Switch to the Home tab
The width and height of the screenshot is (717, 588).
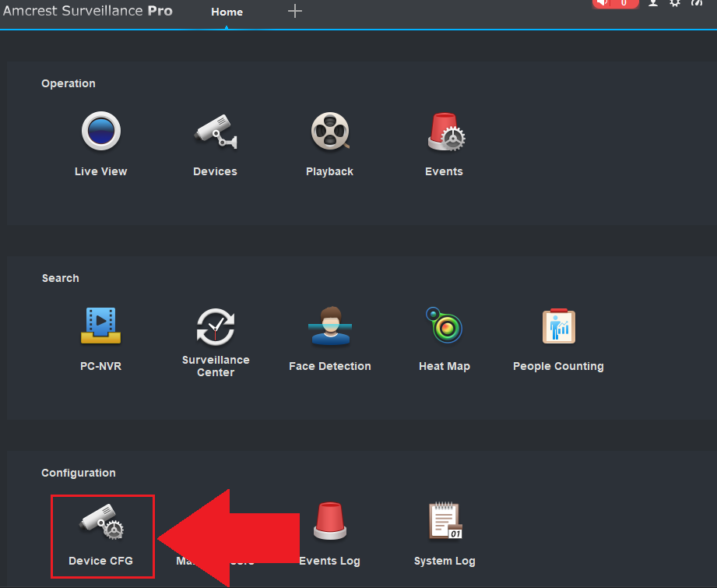point(227,12)
